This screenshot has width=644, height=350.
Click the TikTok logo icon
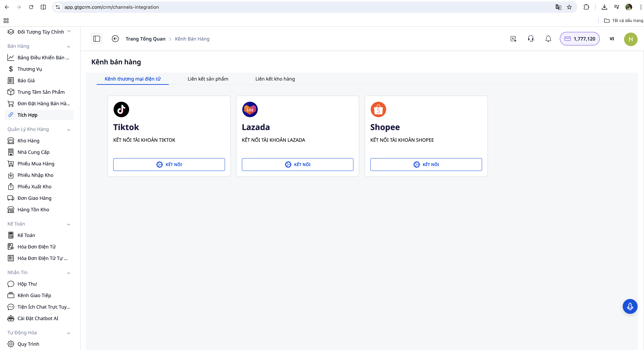click(121, 109)
